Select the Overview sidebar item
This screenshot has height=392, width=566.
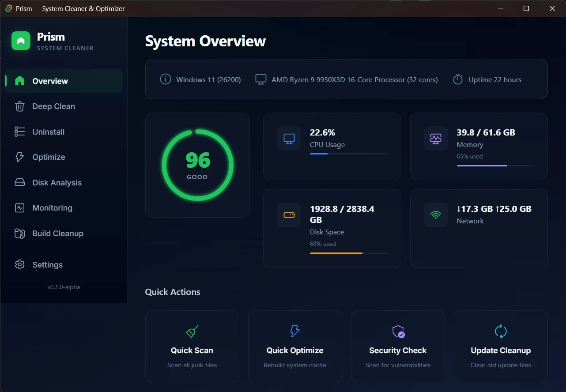[x=64, y=81]
